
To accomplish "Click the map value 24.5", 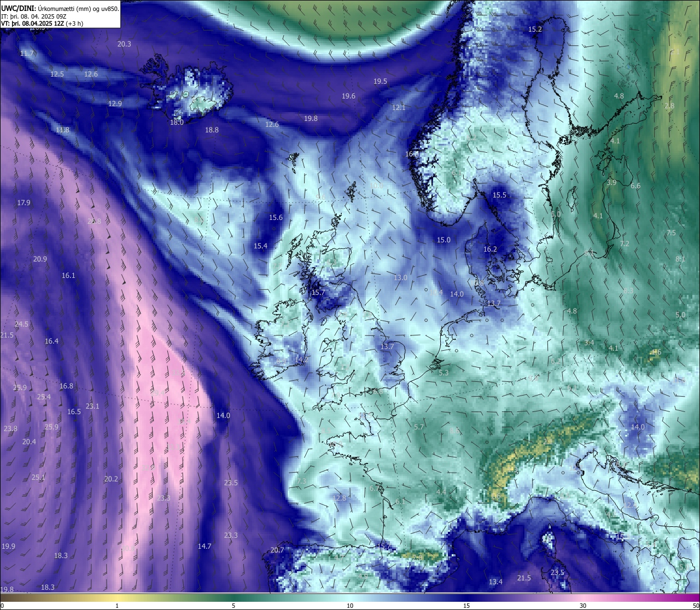I will click(x=21, y=324).
